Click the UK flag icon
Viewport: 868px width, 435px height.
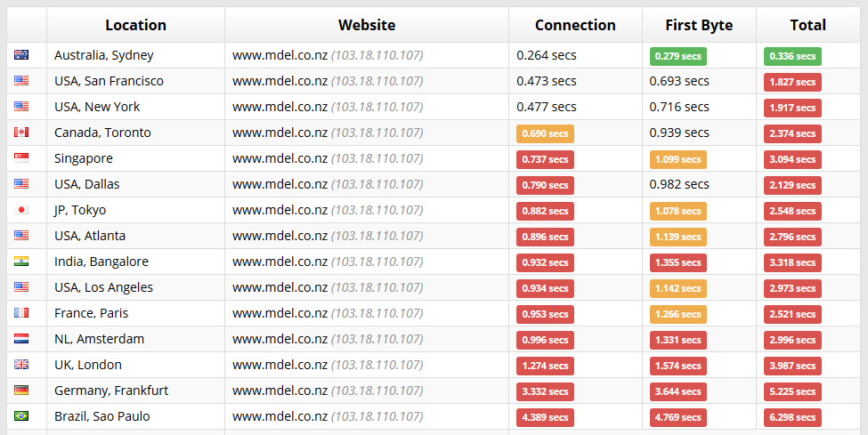[x=21, y=364]
